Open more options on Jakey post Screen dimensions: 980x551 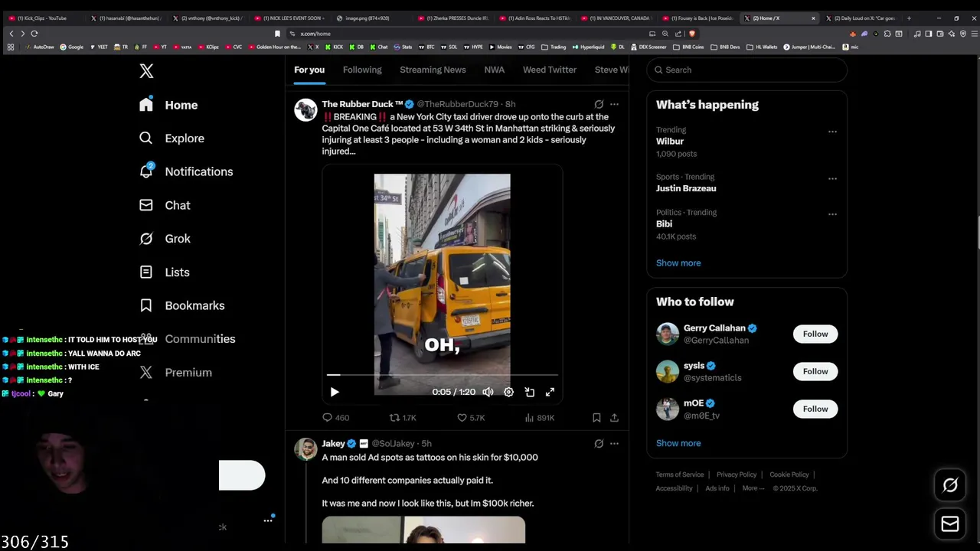[x=614, y=444]
